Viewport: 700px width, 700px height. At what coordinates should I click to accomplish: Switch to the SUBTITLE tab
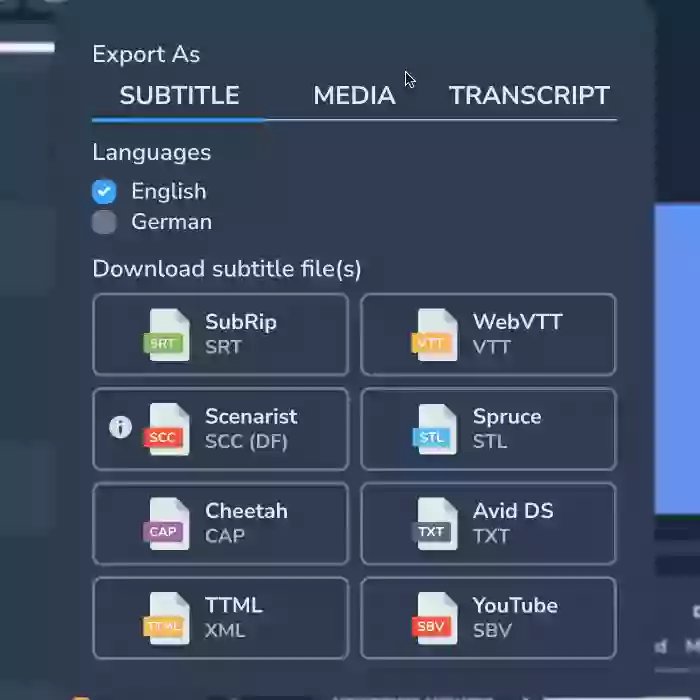(179, 95)
